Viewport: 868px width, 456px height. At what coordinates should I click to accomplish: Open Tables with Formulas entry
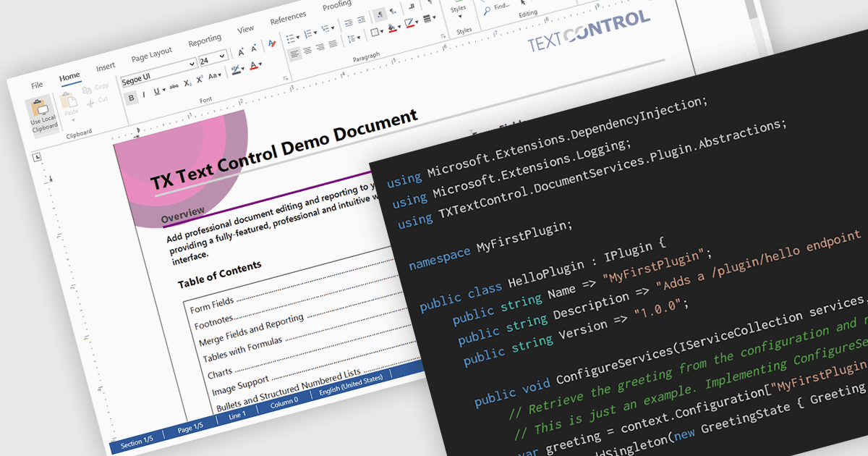coord(242,348)
